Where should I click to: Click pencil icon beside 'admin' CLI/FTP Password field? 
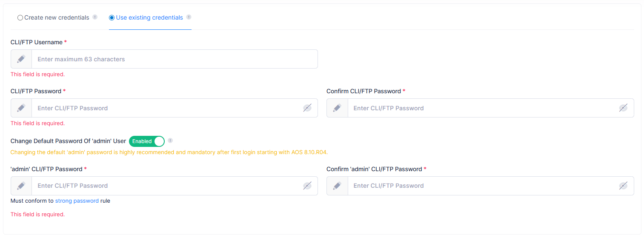tap(21, 186)
